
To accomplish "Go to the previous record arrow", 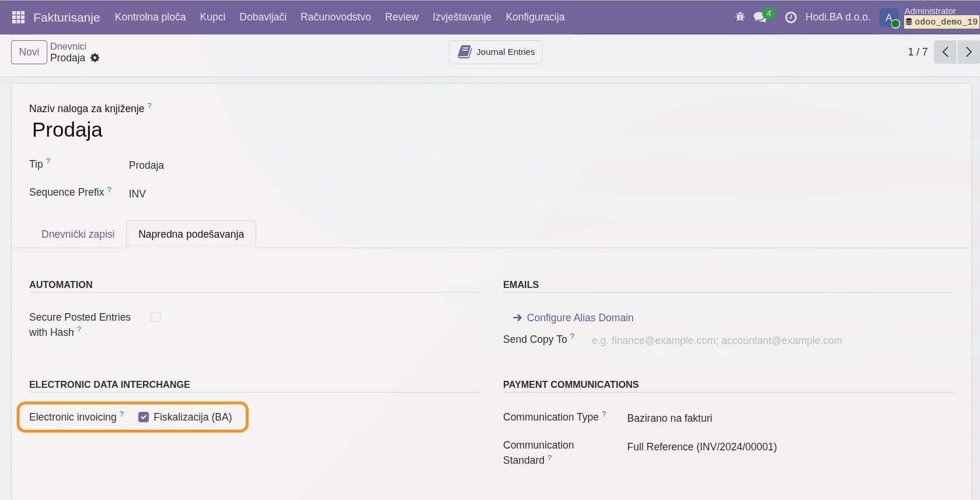I will (x=945, y=52).
